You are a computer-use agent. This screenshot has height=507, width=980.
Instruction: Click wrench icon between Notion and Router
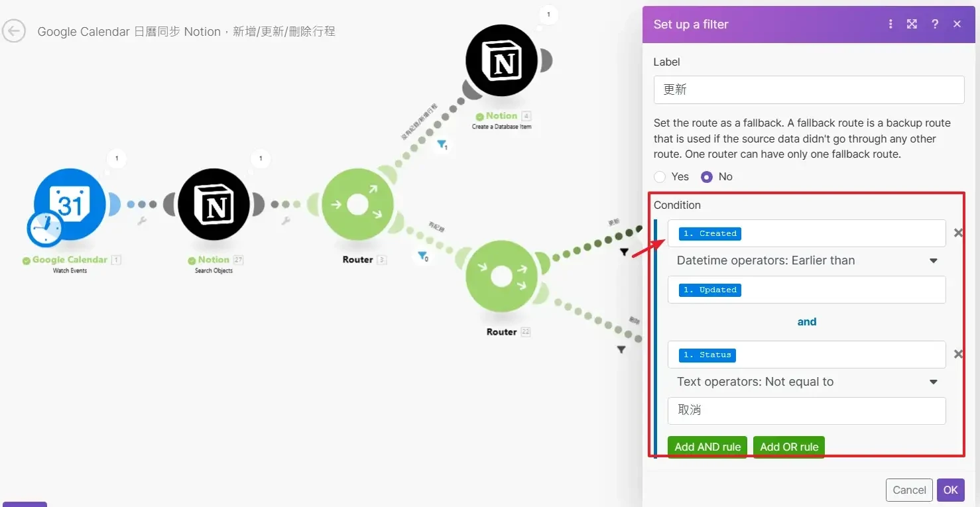pyautogui.click(x=286, y=221)
